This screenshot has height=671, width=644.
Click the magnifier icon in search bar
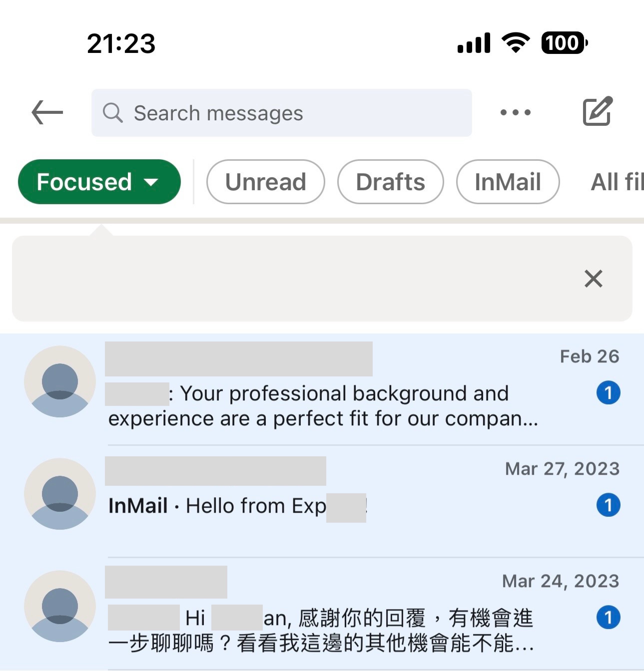tap(113, 113)
